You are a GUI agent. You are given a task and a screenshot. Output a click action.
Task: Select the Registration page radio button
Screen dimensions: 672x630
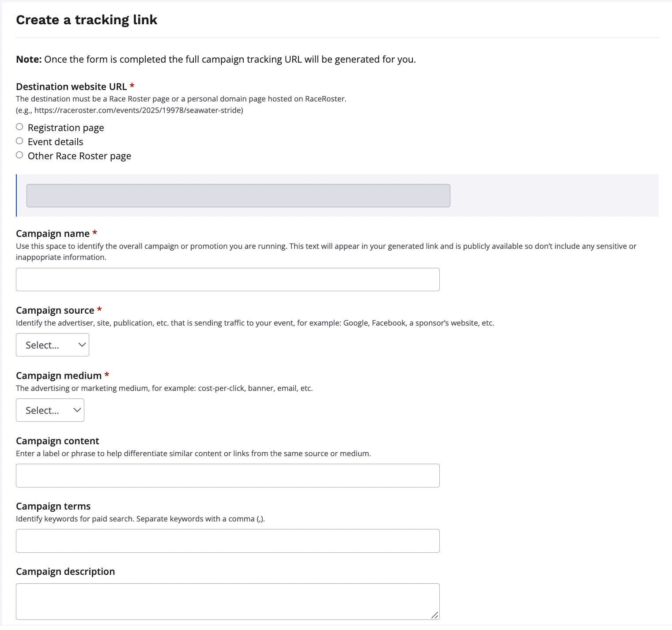coord(19,127)
